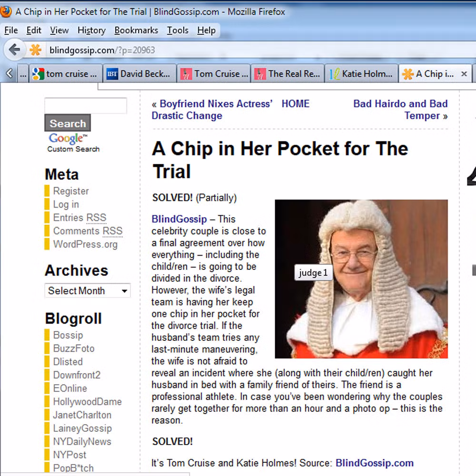Click the Google custom search text box
Screen dimensions: 476x476
86,106
